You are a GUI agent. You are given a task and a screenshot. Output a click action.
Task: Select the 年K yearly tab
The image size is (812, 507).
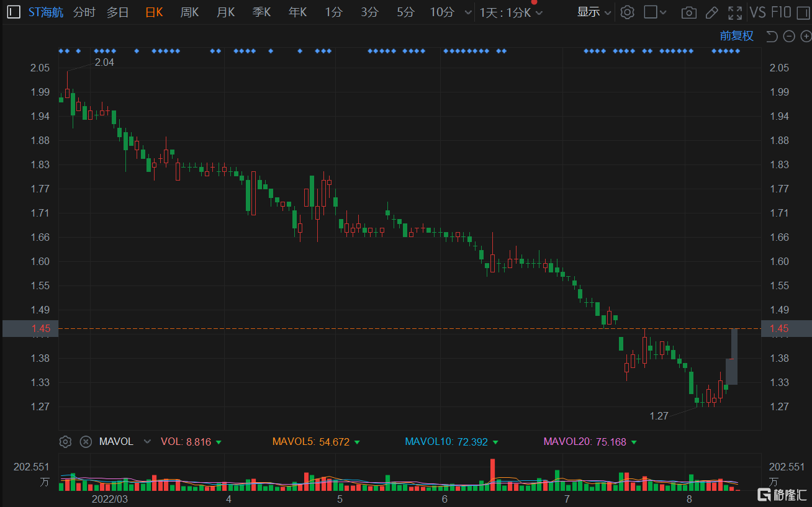pos(297,12)
